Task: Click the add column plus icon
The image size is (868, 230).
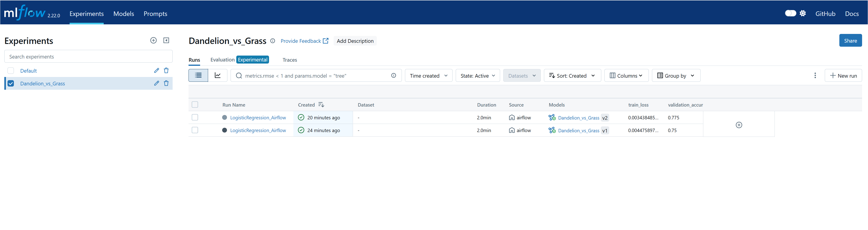Action: pos(739,125)
